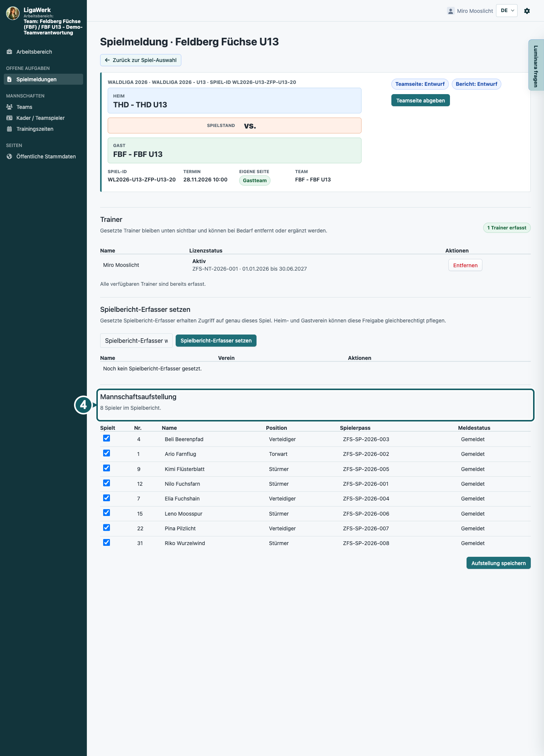Viewport: 544px width, 756px height.
Task: Click the LigaWerk profile picture
Action: [x=13, y=13]
